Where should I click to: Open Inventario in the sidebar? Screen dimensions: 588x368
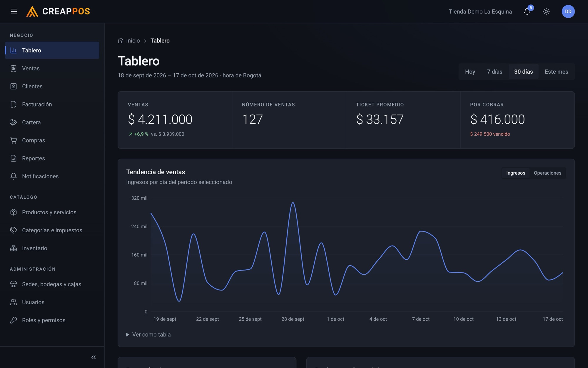pos(52,248)
